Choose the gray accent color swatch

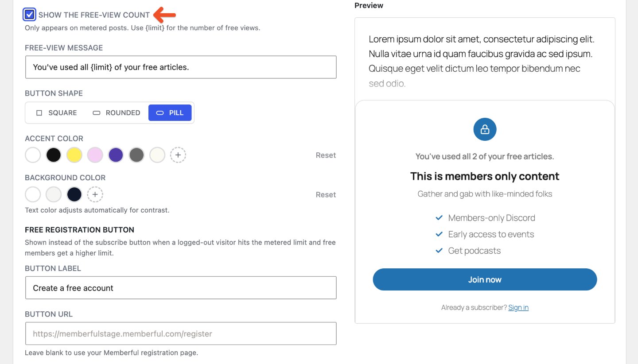point(136,155)
